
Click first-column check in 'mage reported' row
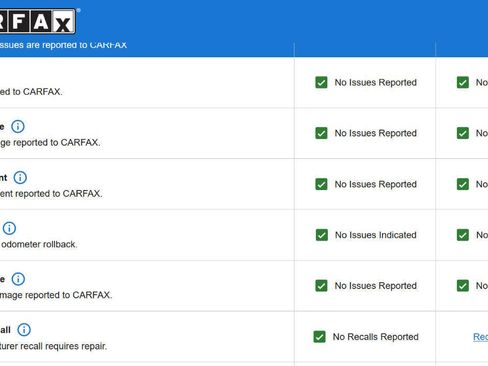pyautogui.click(x=321, y=286)
